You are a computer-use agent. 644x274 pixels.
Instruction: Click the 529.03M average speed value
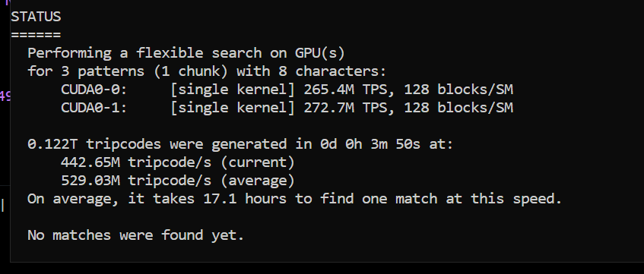pos(90,180)
